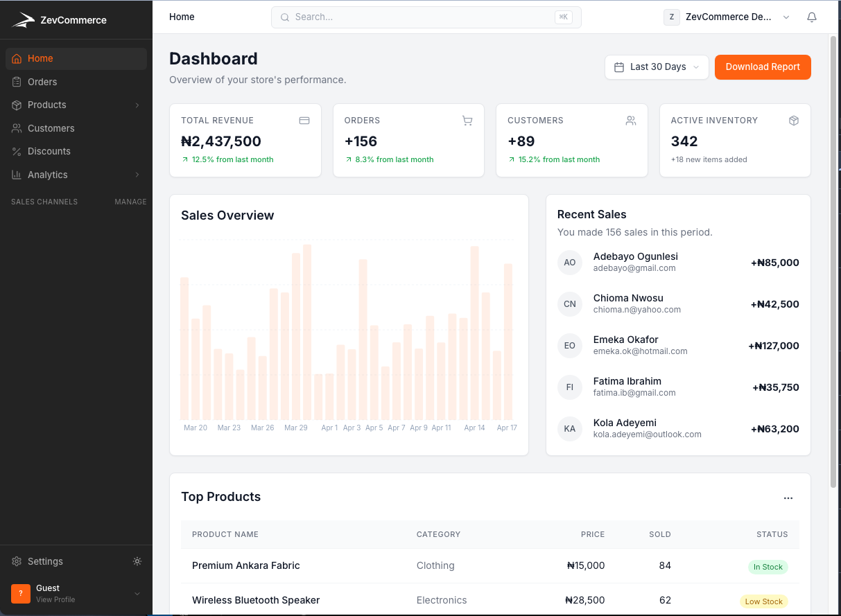Click the users icon on Customers card
The image size is (841, 616).
(631, 121)
